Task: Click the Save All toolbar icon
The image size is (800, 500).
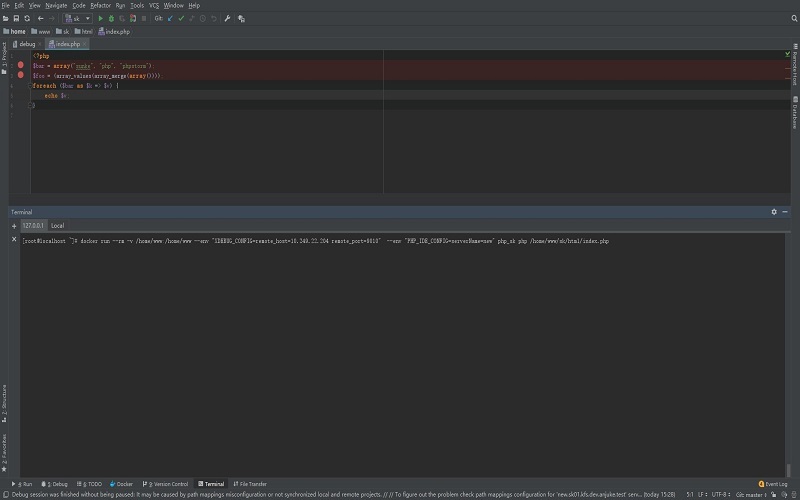Action: click(x=16, y=18)
